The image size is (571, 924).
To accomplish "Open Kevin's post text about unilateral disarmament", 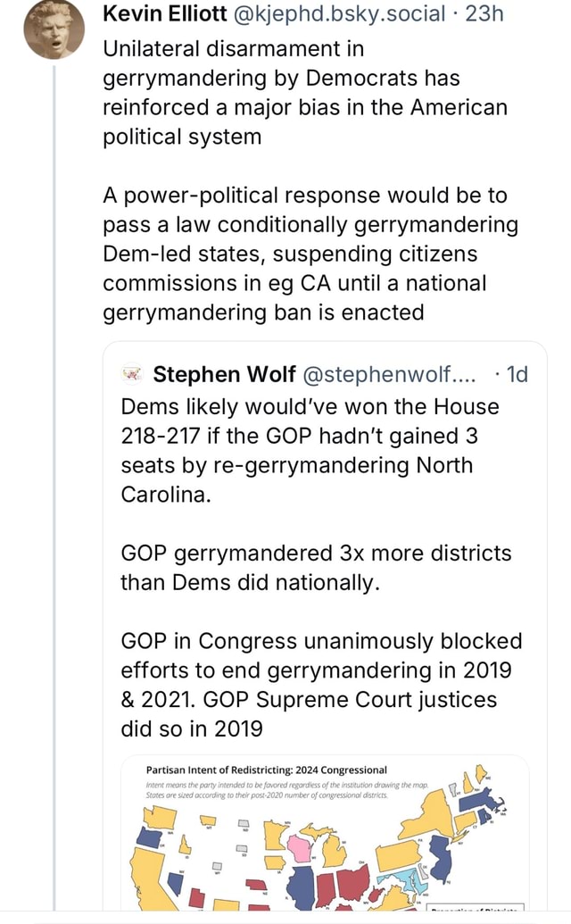I will [x=303, y=92].
